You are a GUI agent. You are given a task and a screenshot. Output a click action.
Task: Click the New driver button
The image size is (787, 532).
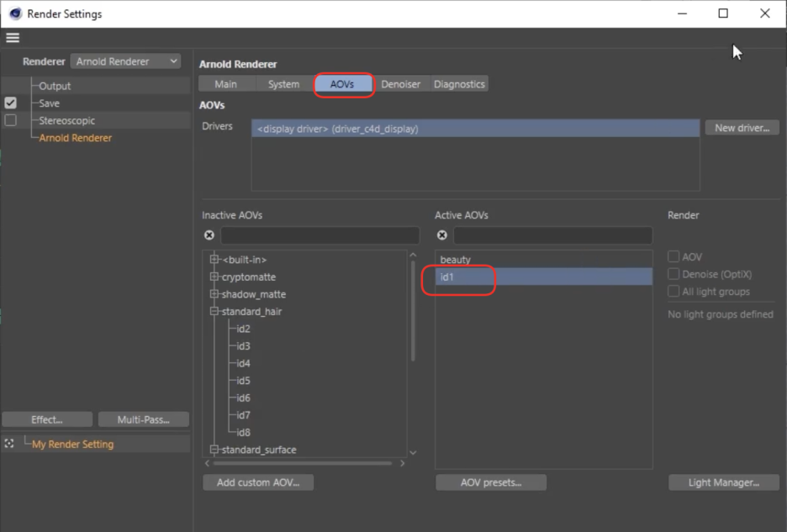pos(742,128)
